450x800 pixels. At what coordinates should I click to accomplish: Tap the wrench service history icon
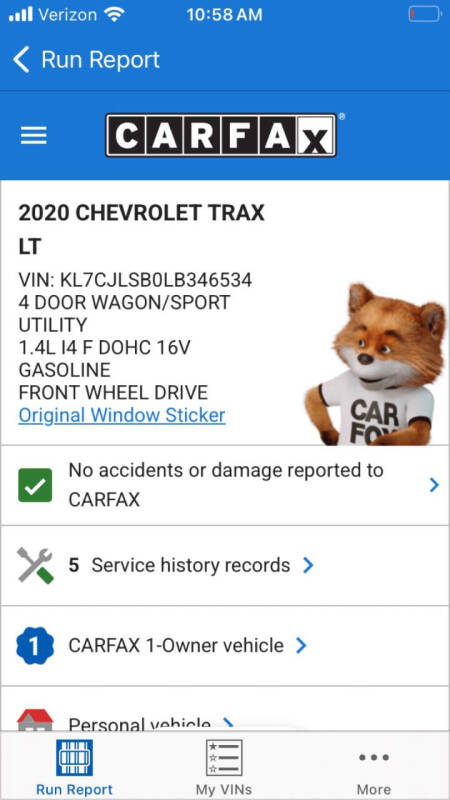(35, 565)
